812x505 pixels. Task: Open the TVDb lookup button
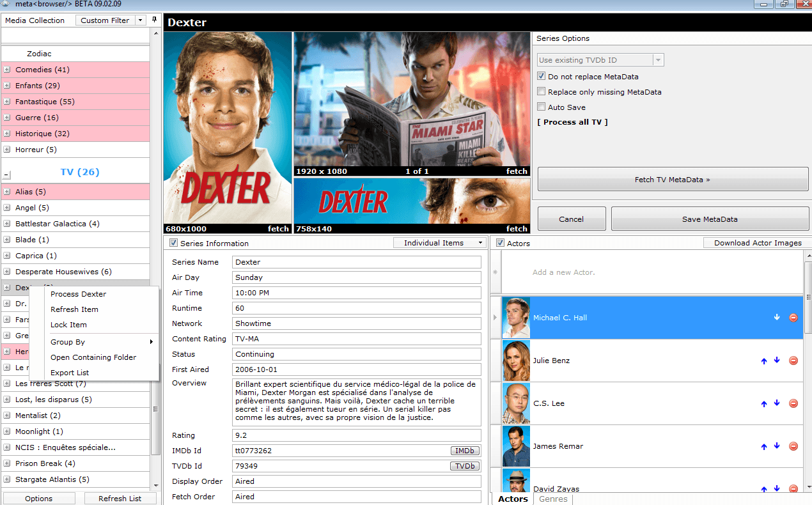click(465, 466)
